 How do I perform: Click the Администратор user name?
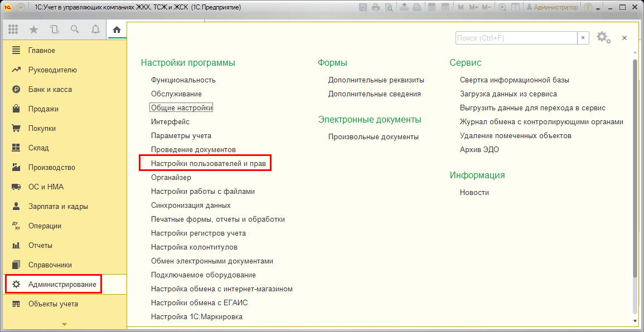(x=552, y=7)
